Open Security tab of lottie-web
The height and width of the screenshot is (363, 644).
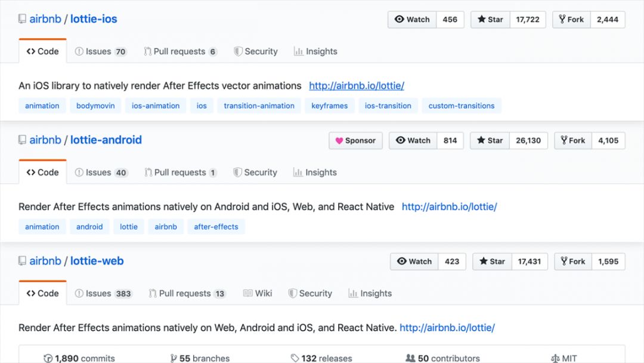[310, 293]
